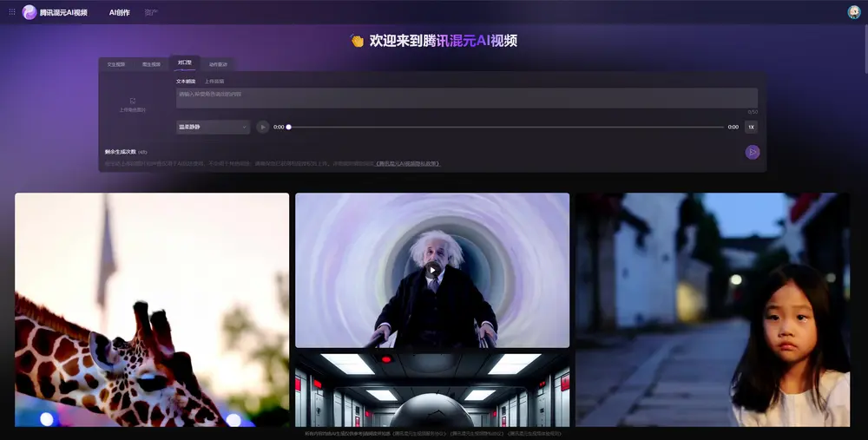Click the Tencent Hunyuan purple logo
868x440 pixels.
coord(30,12)
